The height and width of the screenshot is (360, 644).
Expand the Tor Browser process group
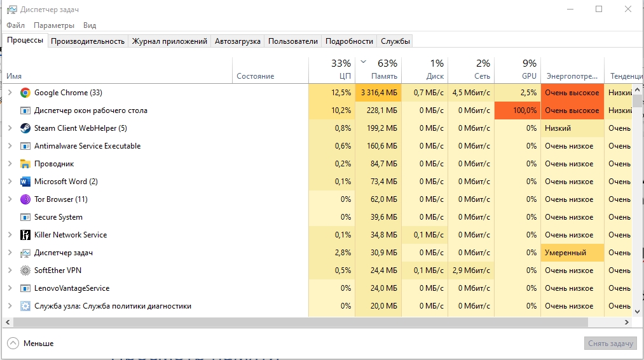point(10,199)
